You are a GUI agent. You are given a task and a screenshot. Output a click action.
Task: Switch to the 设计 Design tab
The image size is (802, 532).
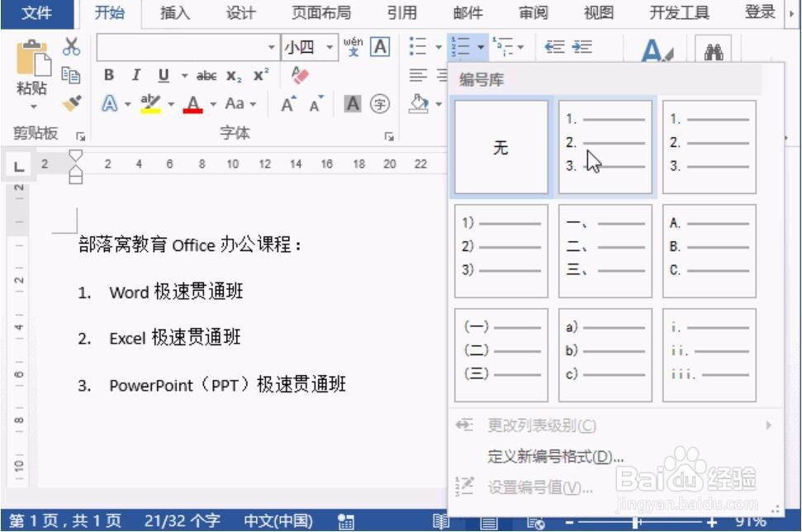(240, 12)
